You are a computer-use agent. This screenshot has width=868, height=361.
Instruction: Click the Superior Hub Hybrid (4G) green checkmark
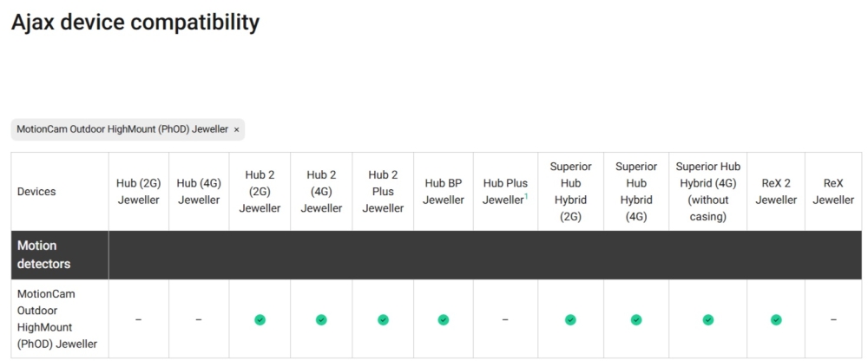click(636, 319)
